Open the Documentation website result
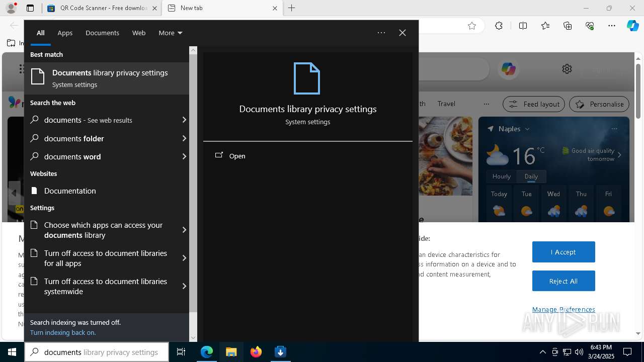This screenshot has width=644, height=362. (x=107, y=191)
